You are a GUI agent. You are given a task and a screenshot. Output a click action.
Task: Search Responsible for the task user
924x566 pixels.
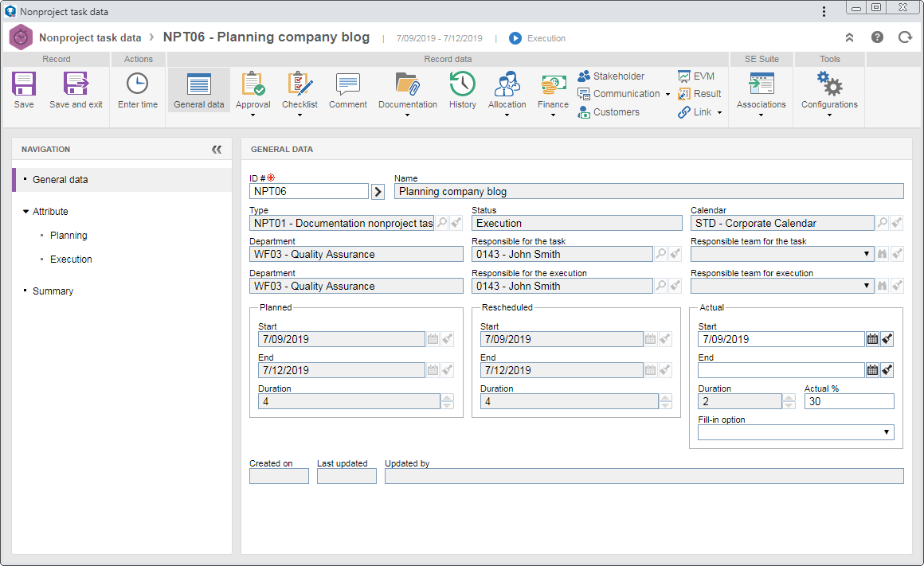tap(661, 254)
